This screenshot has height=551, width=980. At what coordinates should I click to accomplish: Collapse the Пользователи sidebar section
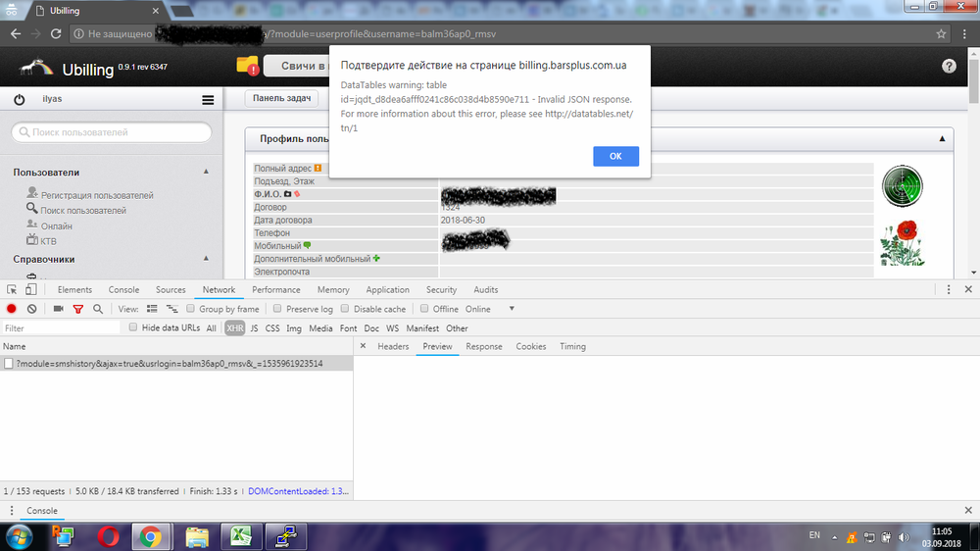pyautogui.click(x=206, y=173)
